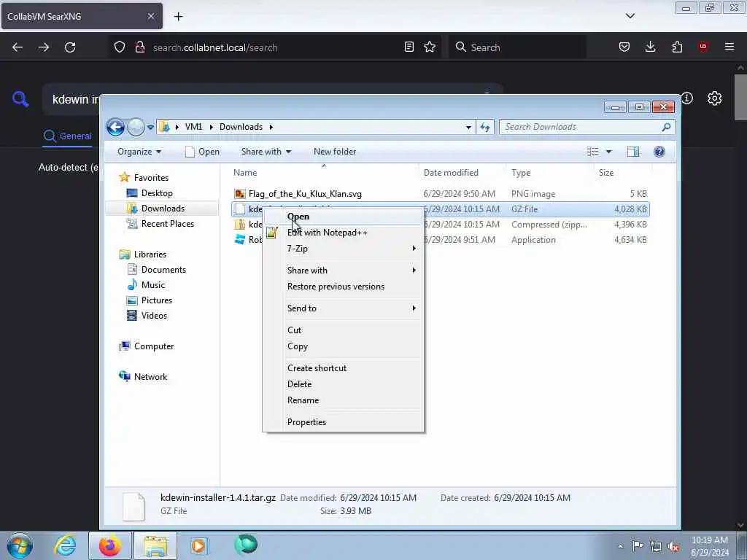Click the Explorer forward navigation arrow
Image resolution: width=747 pixels, height=560 pixels.
136,127
